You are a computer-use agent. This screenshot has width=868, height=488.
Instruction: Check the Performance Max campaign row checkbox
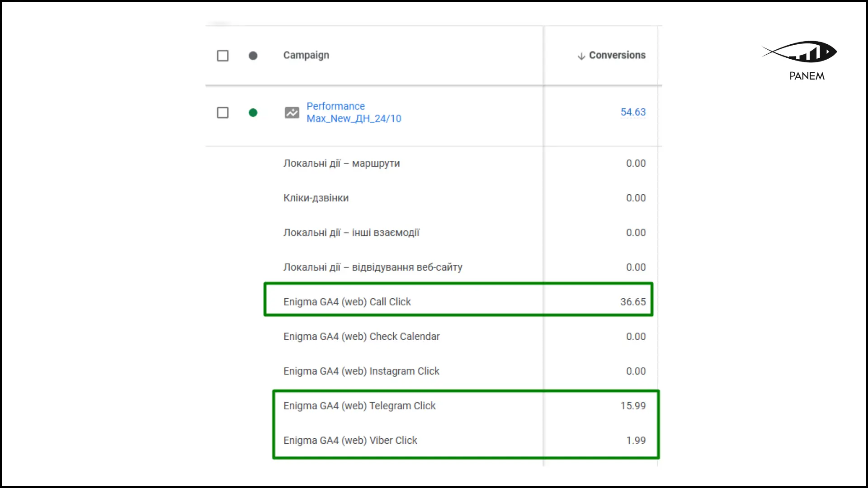tap(223, 113)
